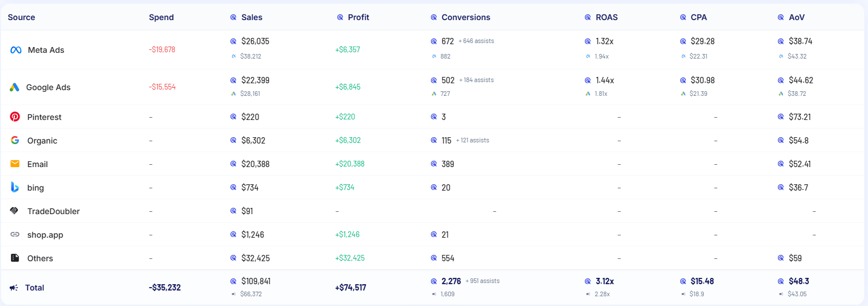Click the CPA column header
The image size is (868, 306).
click(699, 17)
